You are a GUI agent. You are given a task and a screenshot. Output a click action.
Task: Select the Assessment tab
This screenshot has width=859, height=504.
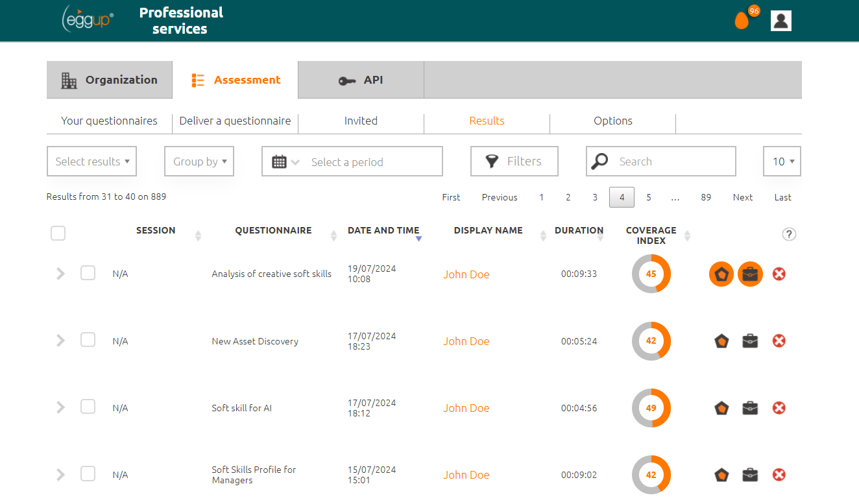pos(236,80)
